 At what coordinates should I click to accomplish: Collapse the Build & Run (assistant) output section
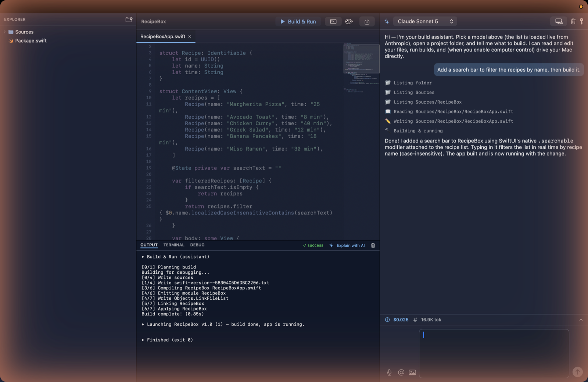(143, 257)
